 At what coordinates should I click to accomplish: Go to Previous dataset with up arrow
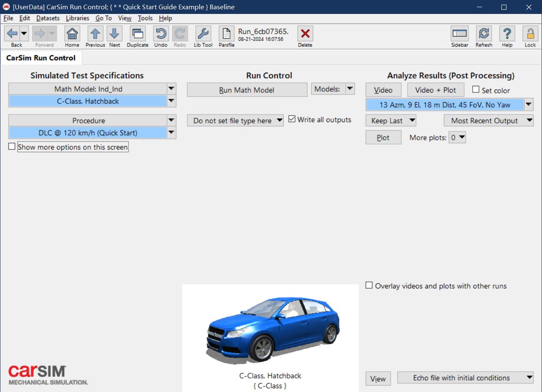click(x=96, y=33)
